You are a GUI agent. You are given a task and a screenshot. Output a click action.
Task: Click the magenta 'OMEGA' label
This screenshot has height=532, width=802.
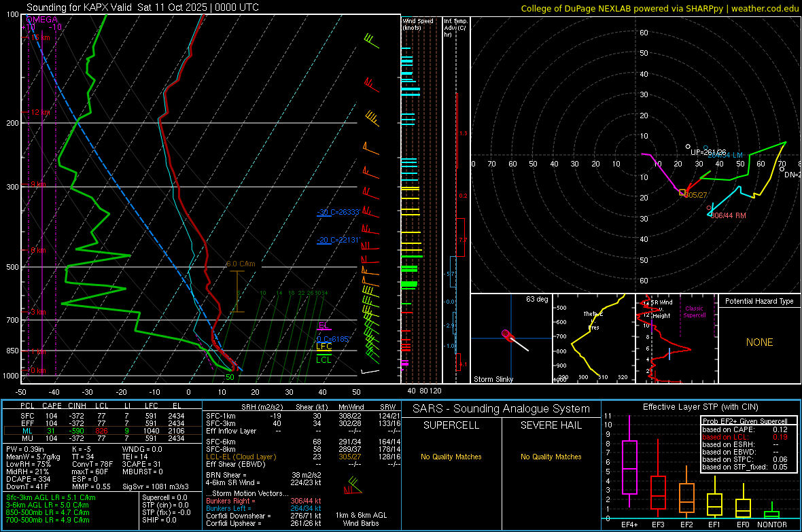tap(41, 20)
